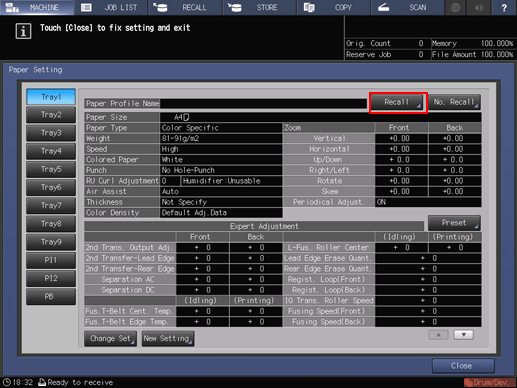
Task: Tap the speaker volume icon
Action: tap(479, 7)
